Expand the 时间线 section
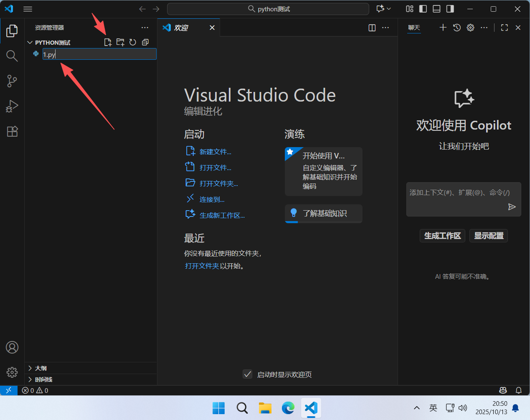This screenshot has width=530, height=420. pyautogui.click(x=91, y=379)
